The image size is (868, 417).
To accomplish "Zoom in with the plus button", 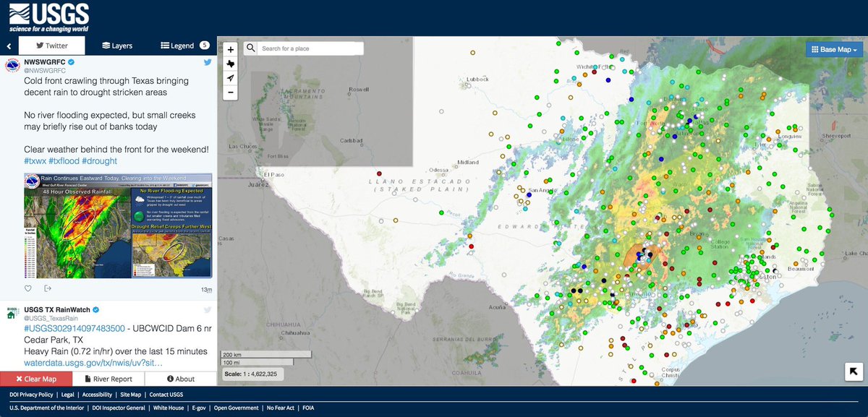I will (x=230, y=49).
